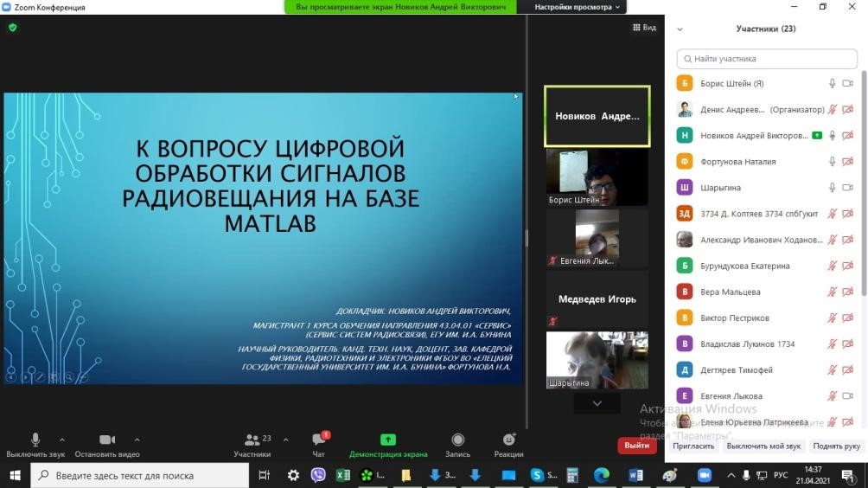
Task: Select Борис Штейн video thumbnail
Action: 597,177
